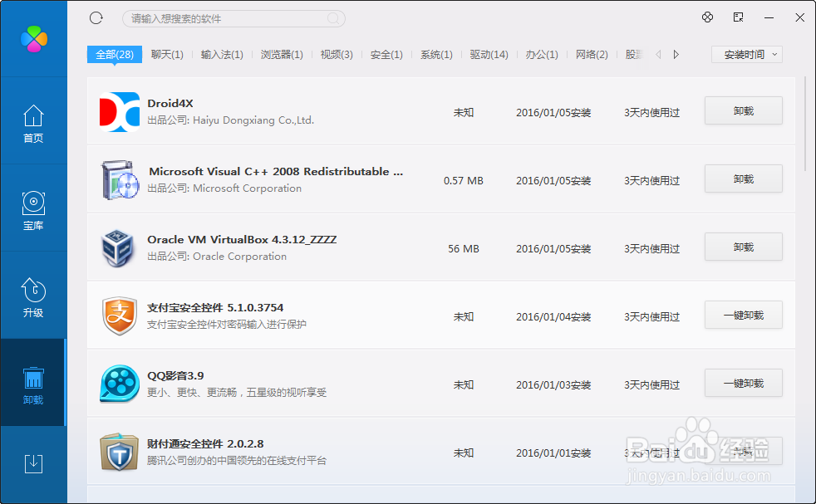
Task: Click the 0.57 MB size value
Action: pos(463,180)
